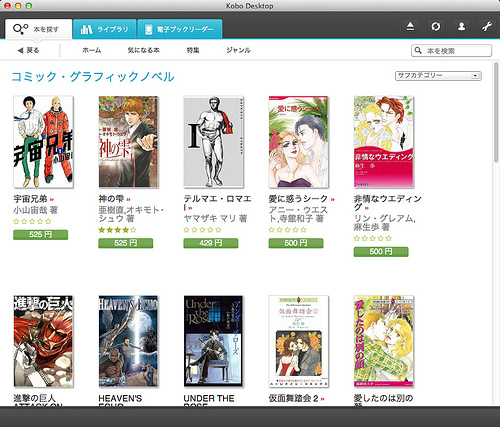Open 神の雫 cover thumbnail

(x=128, y=142)
